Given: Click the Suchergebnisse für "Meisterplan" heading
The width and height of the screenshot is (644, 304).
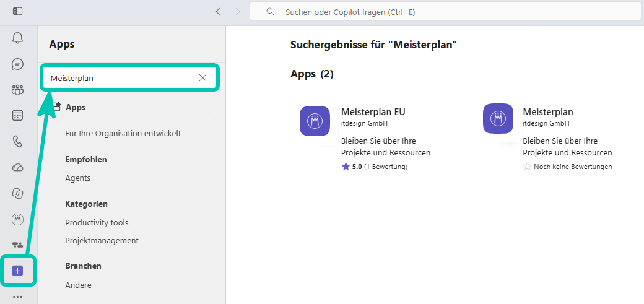Looking at the screenshot, I should (374, 45).
